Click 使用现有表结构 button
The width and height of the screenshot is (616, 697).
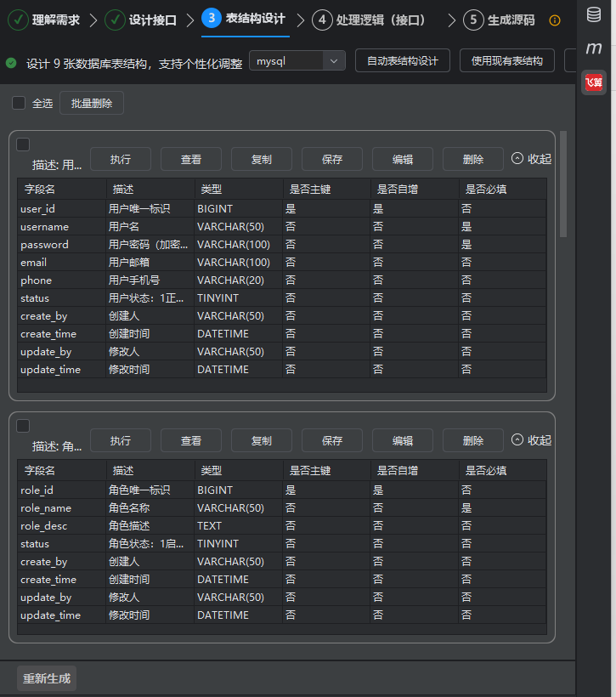[507, 60]
